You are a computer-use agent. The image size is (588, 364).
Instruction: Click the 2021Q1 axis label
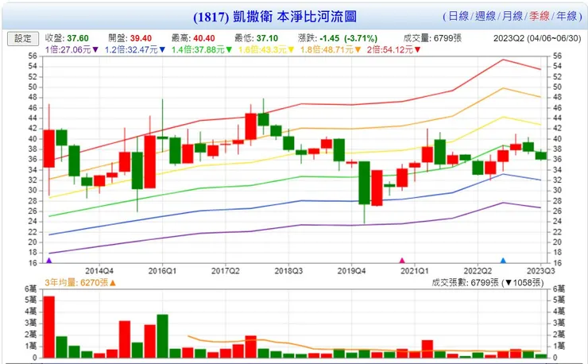click(414, 270)
